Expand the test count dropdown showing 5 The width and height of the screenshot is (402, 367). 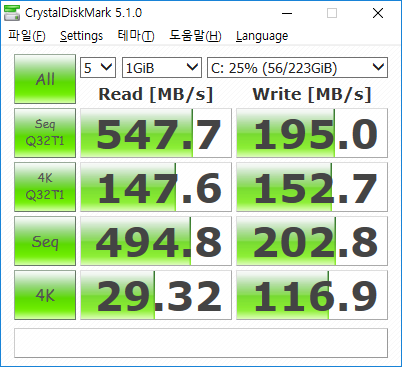[x=98, y=68]
